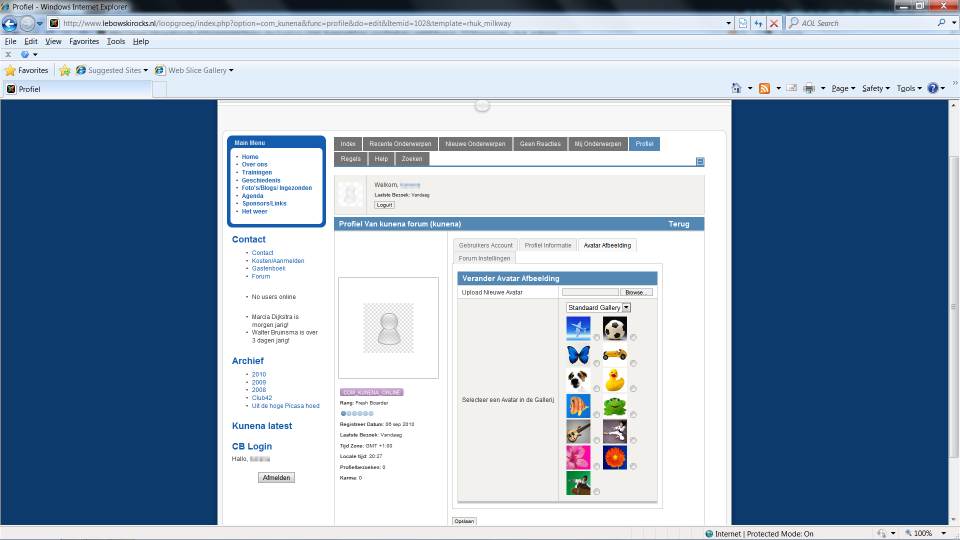Select the soccer ball avatar radio button
The width and height of the screenshot is (960, 540).
(x=634, y=337)
